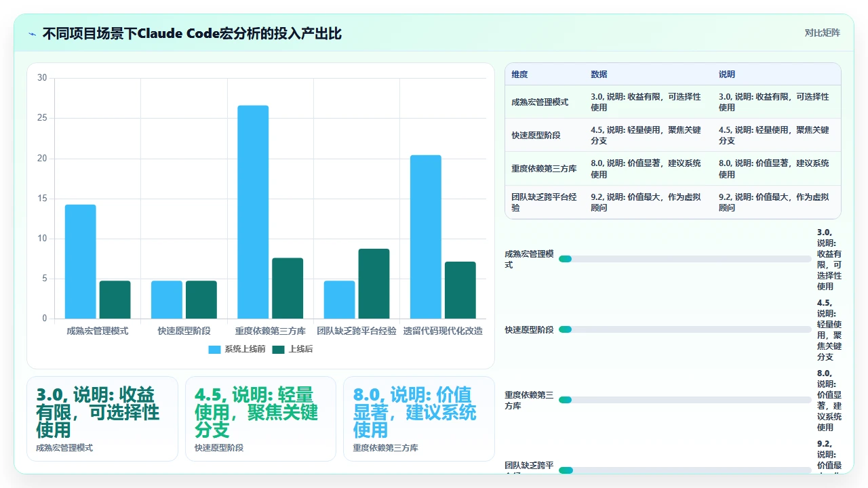Viewport: 868px width, 488px height.
Task: Click the 重度依赖第三方库 progress bar
Action: [x=685, y=400]
